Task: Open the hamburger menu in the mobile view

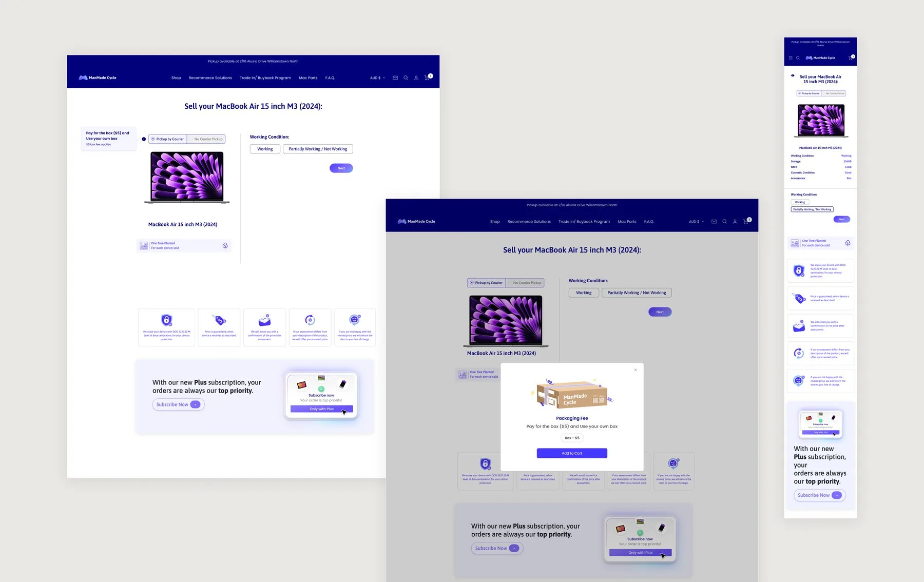Action: 791,58
